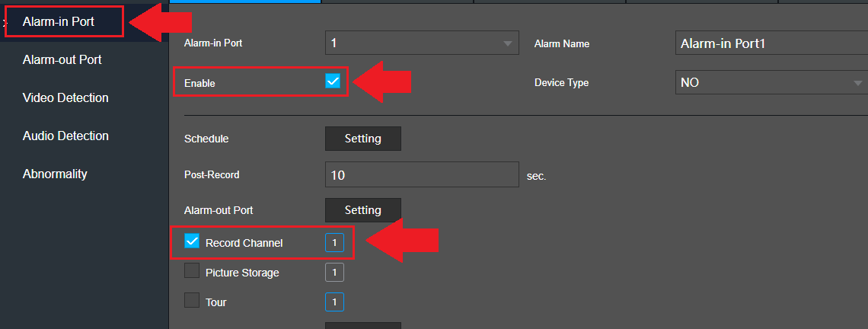Click the Alarm-out Port Setting button

[362, 209]
